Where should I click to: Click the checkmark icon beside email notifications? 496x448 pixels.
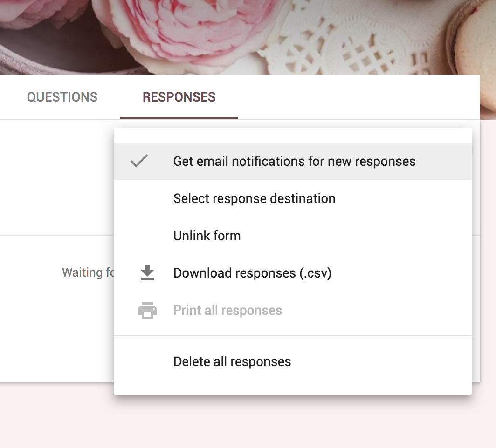pos(139,161)
